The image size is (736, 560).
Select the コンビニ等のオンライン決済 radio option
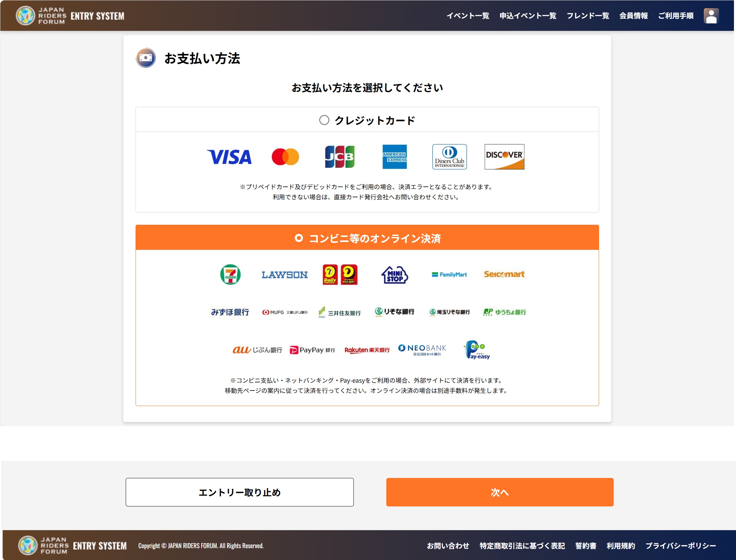299,238
